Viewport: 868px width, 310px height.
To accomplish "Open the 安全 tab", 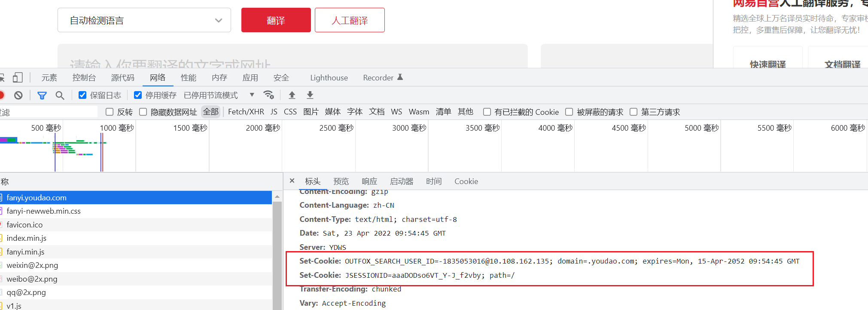I will (281, 77).
